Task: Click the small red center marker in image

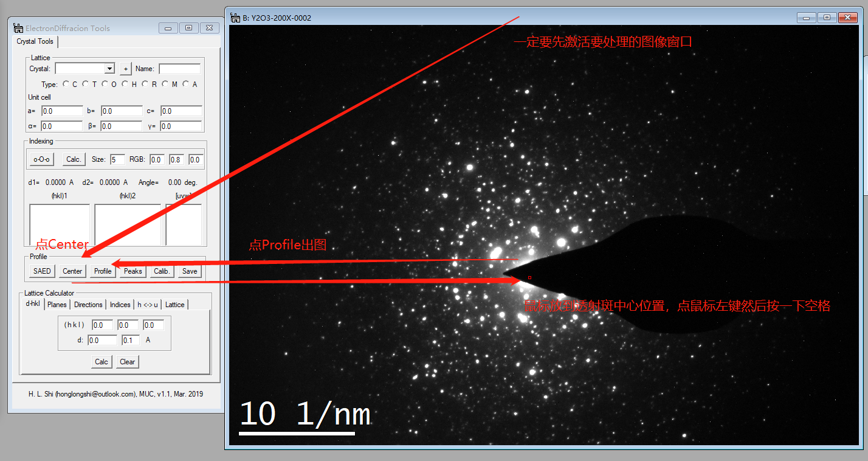Action: point(529,277)
